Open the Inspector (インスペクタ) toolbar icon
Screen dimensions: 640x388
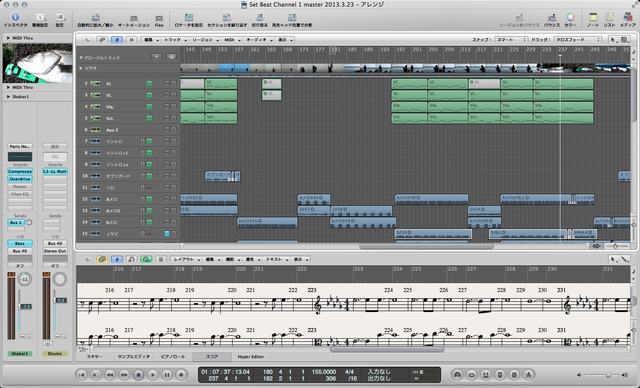[x=16, y=17]
